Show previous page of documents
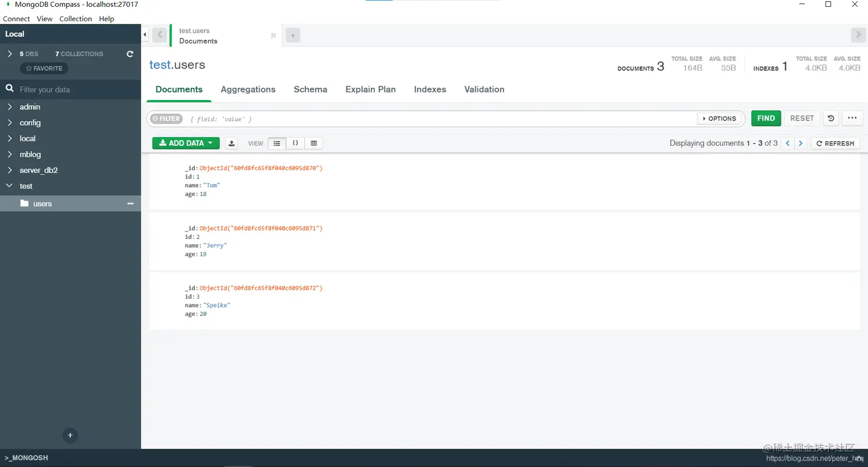The image size is (868, 467). click(788, 143)
